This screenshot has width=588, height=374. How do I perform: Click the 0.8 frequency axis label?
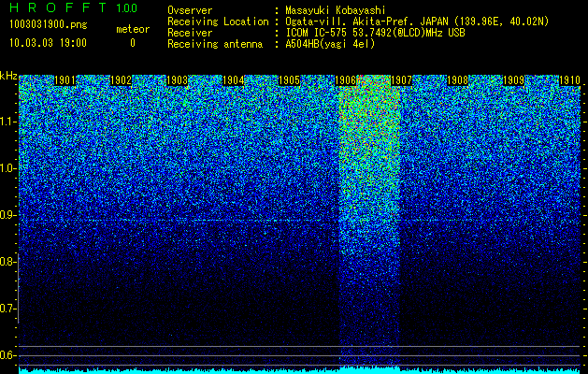(x=8, y=262)
